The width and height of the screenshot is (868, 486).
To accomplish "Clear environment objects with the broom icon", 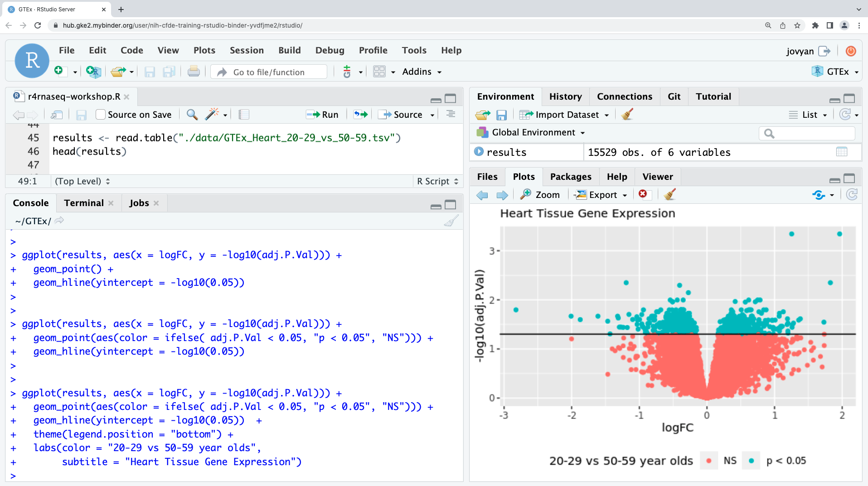I will tap(627, 115).
